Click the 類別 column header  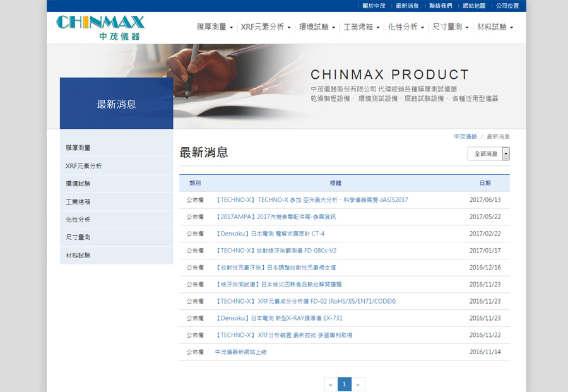point(195,183)
